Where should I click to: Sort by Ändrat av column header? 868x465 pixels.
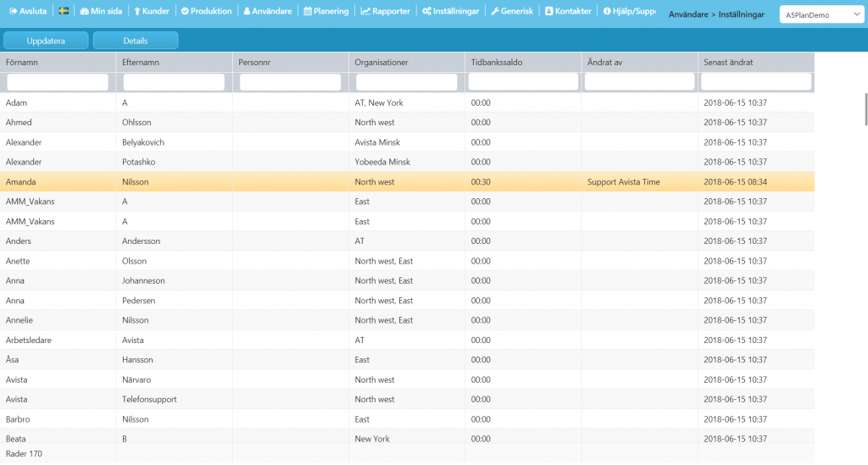coord(639,62)
